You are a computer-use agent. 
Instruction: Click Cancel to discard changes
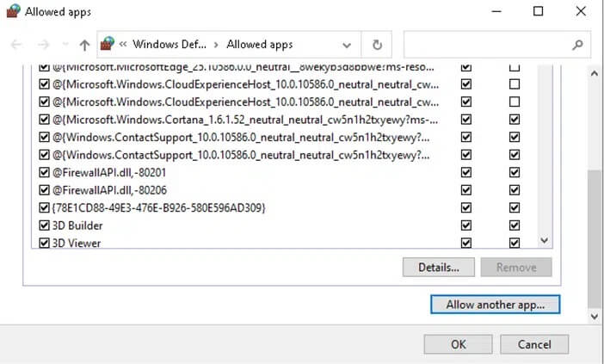[534, 344]
